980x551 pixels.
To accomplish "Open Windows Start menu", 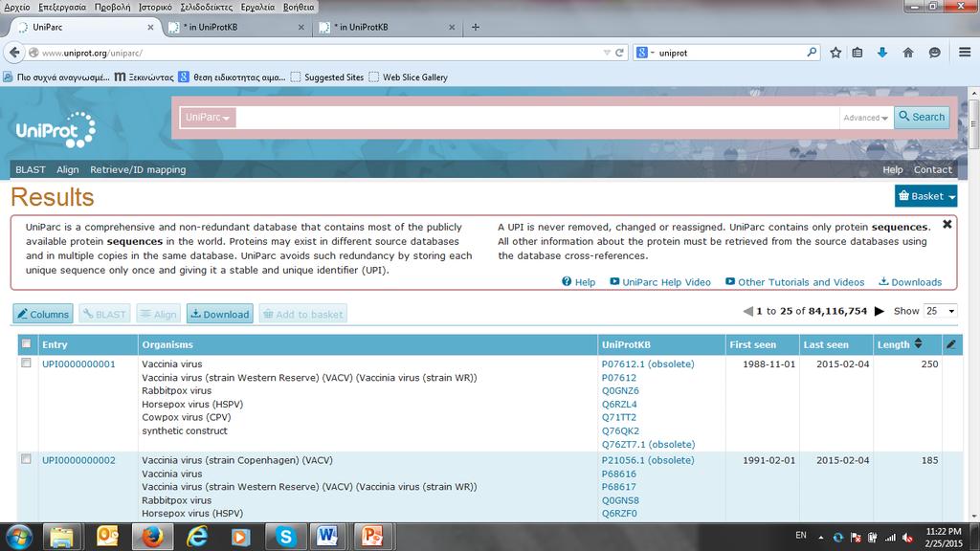I will 19,537.
